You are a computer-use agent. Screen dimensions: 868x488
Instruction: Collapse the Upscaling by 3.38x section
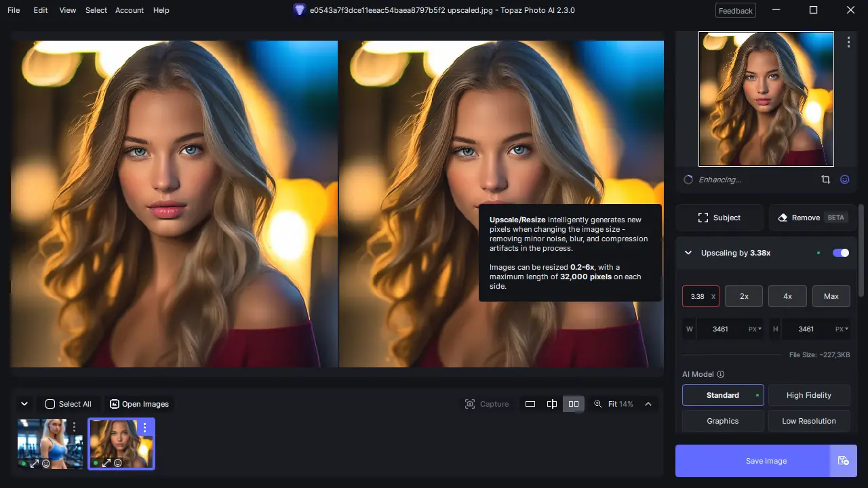[688, 252]
